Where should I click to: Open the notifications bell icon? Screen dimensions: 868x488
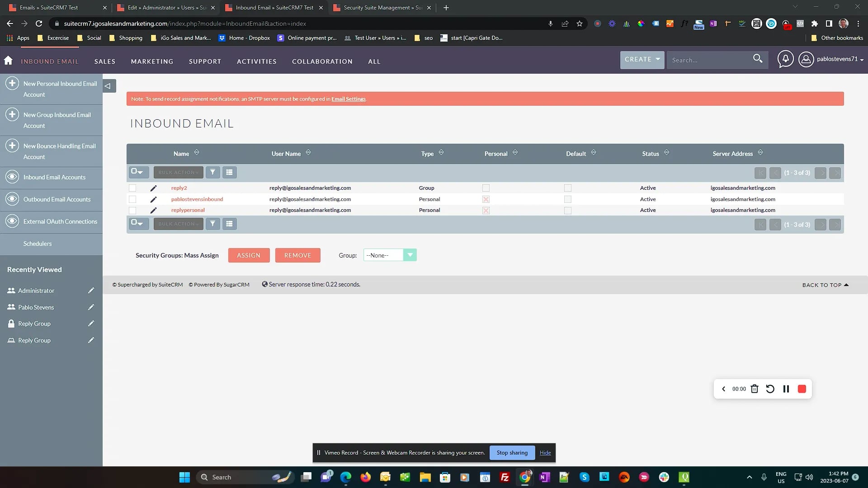pyautogui.click(x=785, y=59)
